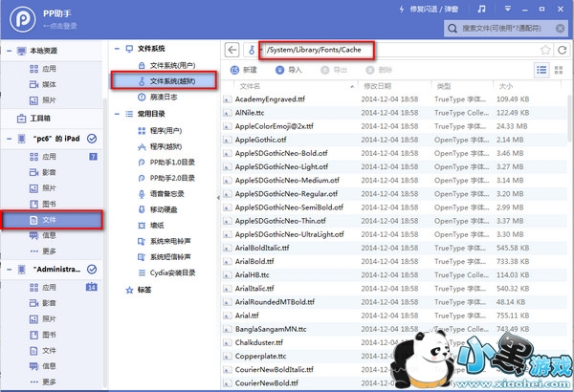The image size is (574, 392).
Task: Click the 点击登录 login link
Action: (60, 26)
